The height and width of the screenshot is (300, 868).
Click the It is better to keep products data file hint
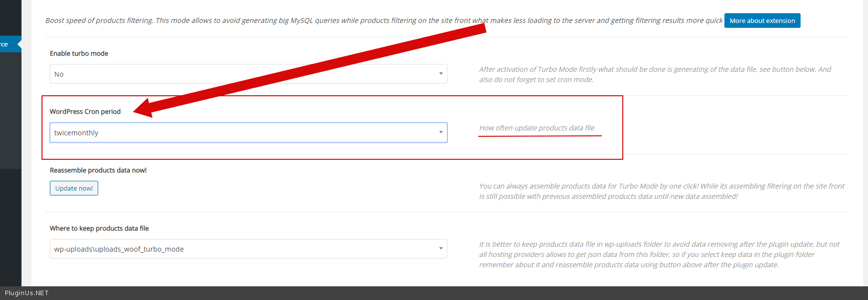tap(659, 254)
